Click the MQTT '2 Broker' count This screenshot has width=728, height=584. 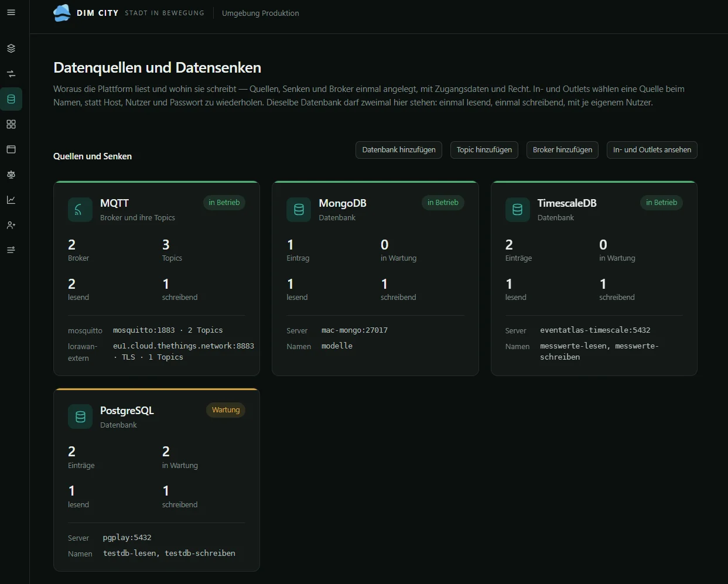[x=78, y=250]
